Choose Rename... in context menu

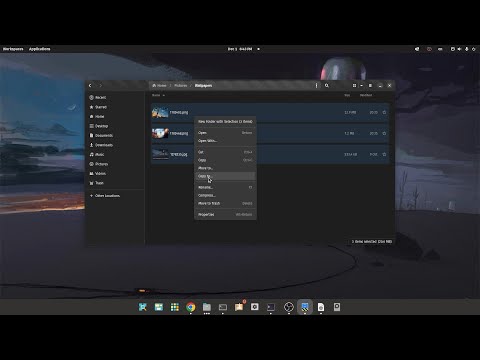tap(225, 187)
